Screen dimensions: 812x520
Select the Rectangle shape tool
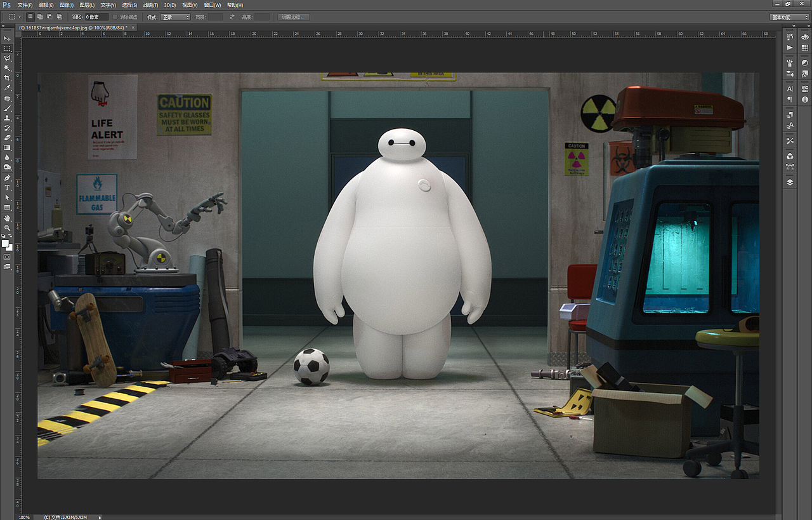(8, 208)
